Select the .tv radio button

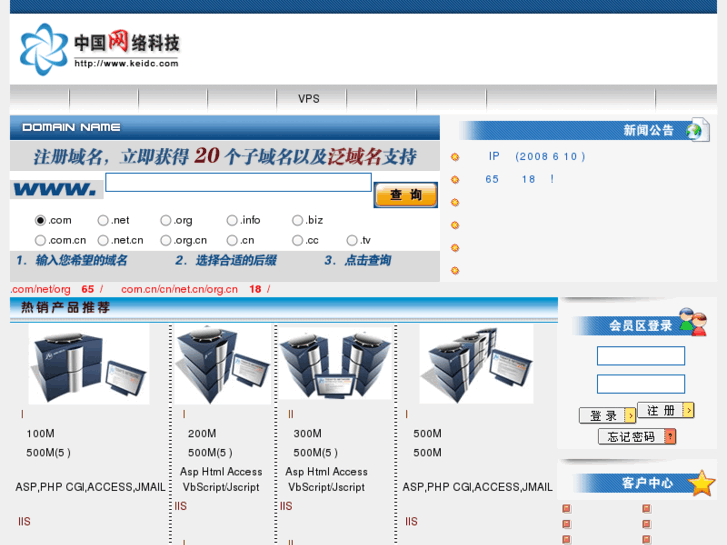tap(352, 240)
